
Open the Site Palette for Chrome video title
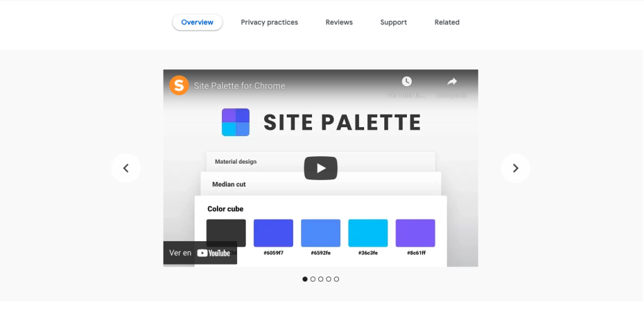point(240,86)
